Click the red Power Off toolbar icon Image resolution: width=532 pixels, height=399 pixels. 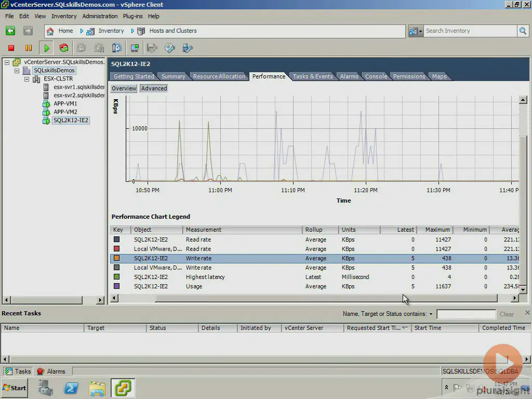pos(11,48)
